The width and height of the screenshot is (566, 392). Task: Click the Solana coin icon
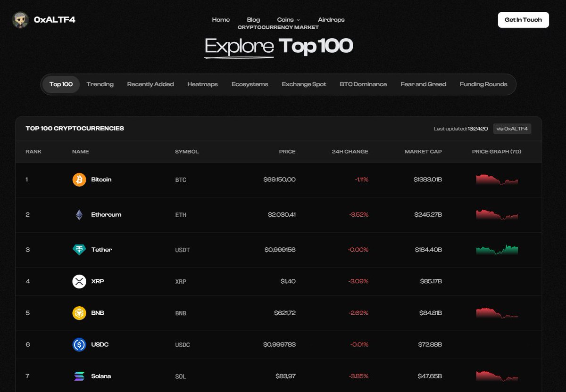point(79,376)
